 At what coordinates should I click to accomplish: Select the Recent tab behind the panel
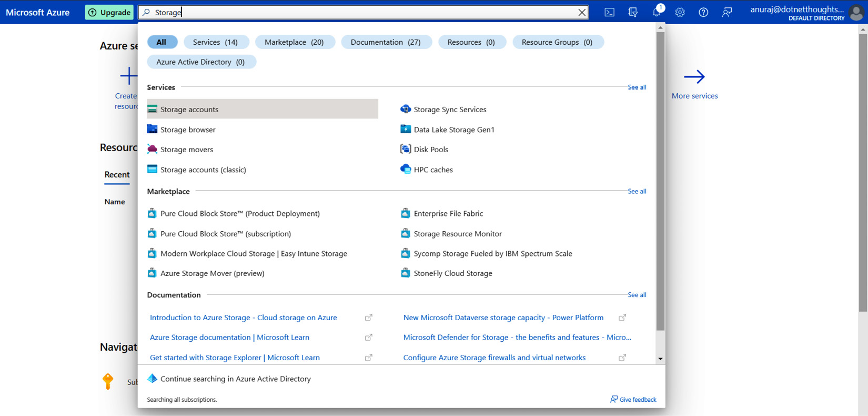(117, 175)
